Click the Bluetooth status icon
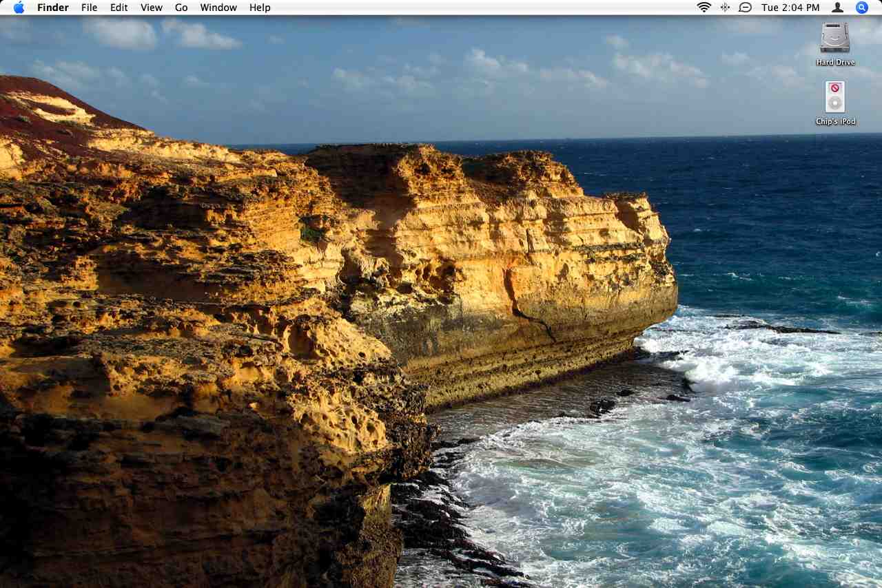The image size is (882, 588). (x=725, y=8)
